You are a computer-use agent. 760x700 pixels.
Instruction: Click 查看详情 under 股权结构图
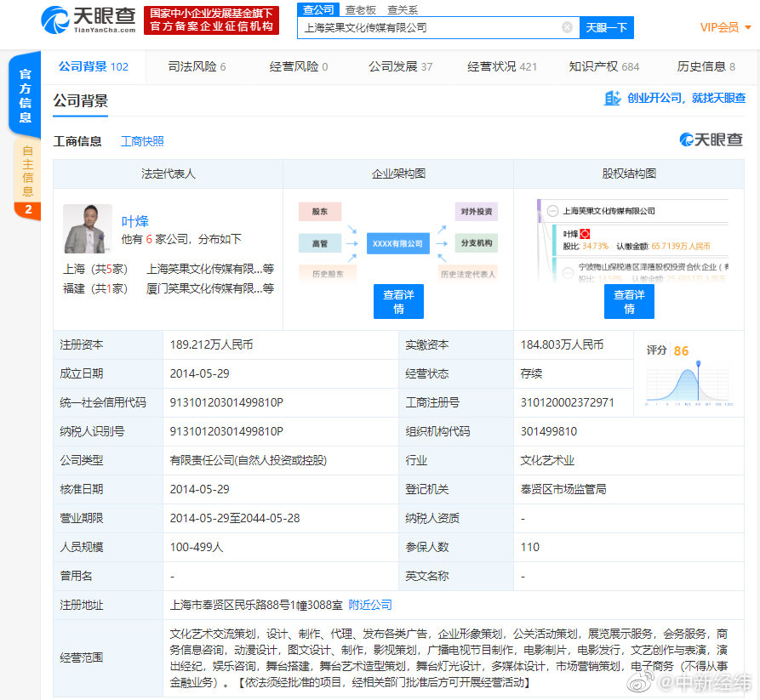pyautogui.click(x=629, y=301)
